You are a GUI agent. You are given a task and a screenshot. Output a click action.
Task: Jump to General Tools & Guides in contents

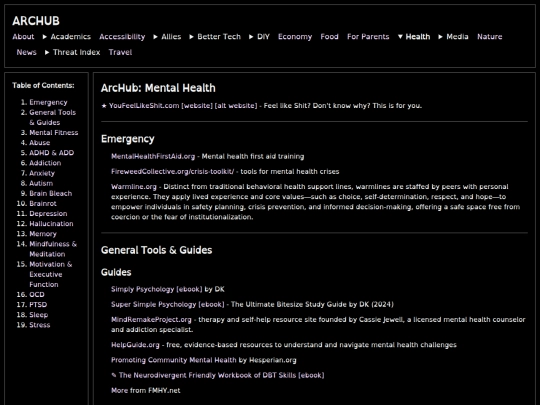(52, 117)
